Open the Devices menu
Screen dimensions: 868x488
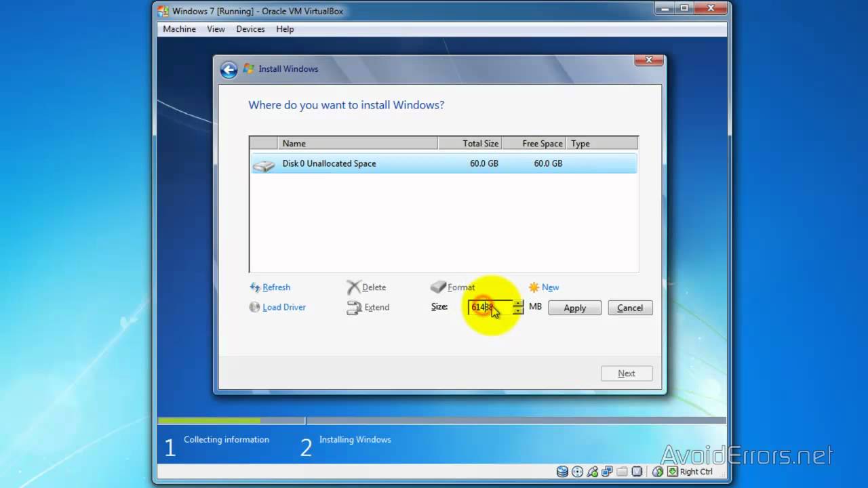pos(250,29)
